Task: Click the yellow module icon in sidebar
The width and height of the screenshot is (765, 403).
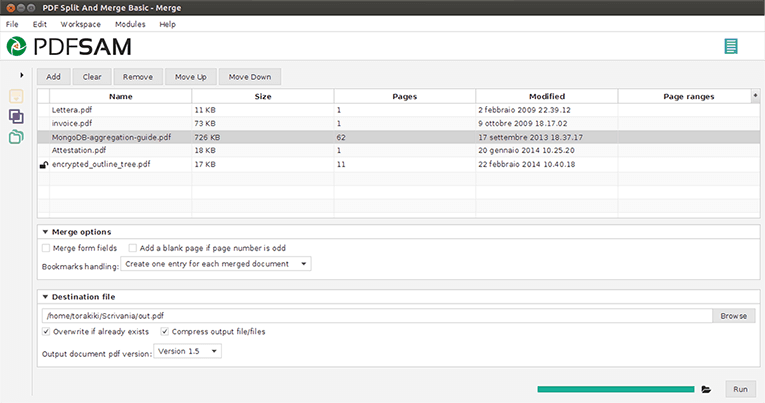Action: click(17, 97)
